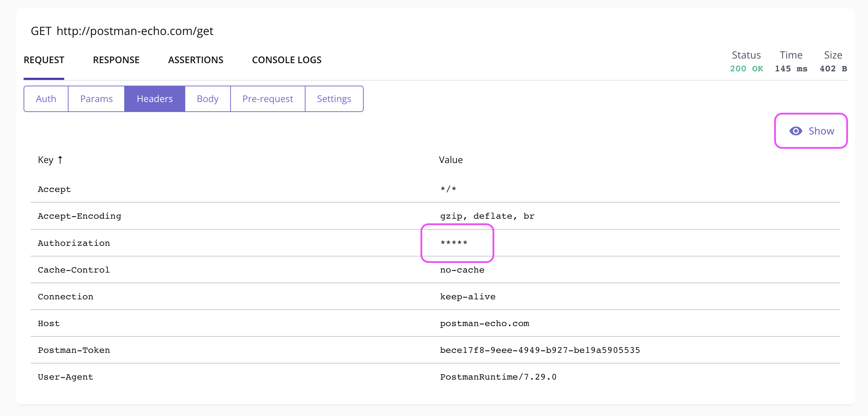Screen dimensions: 868x416
Task: Open the Pre-request sub-tab
Action: coord(268,99)
